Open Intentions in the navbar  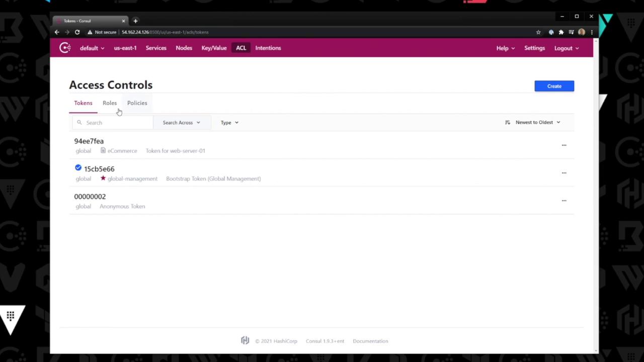[x=268, y=48]
